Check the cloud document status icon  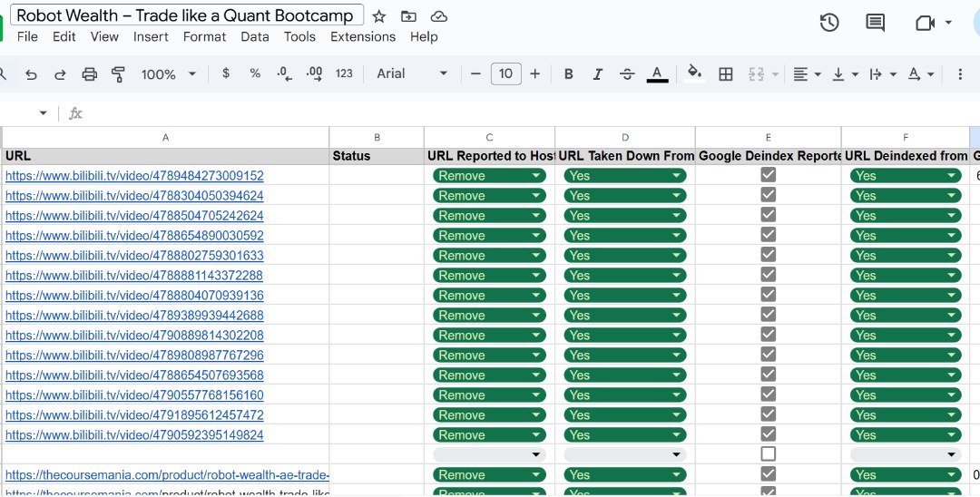439,16
